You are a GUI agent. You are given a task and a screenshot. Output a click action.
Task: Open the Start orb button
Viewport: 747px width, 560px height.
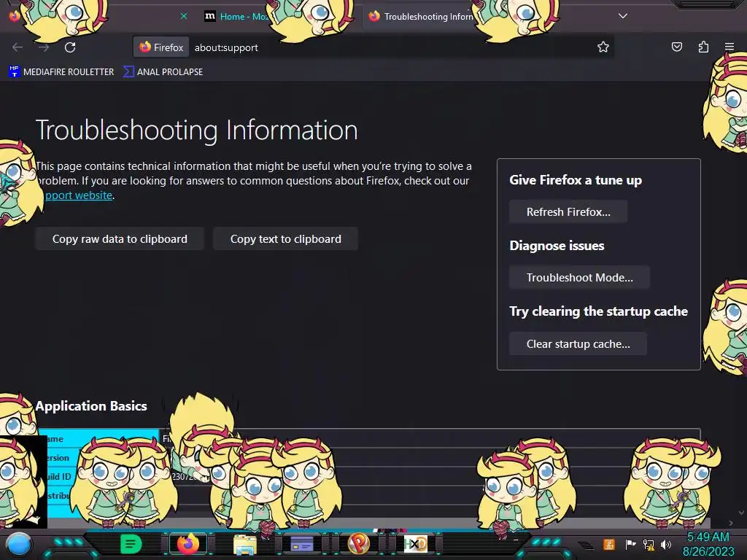point(19,544)
